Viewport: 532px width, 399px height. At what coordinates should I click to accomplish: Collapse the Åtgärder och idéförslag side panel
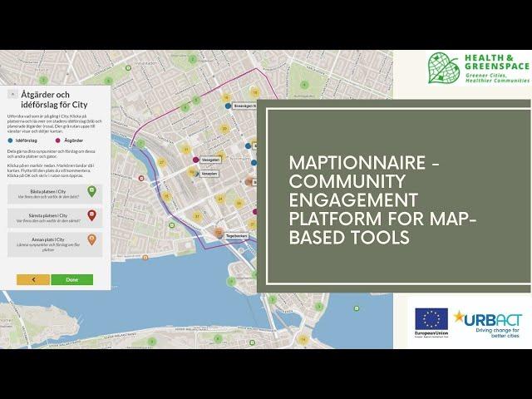12,94
